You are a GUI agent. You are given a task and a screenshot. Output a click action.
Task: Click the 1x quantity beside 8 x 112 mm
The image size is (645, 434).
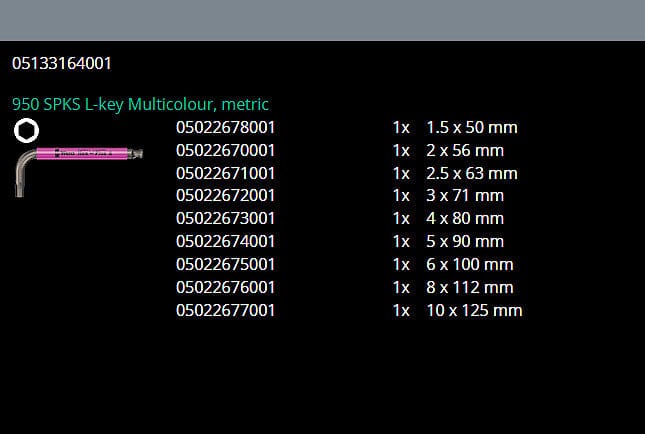click(401, 288)
